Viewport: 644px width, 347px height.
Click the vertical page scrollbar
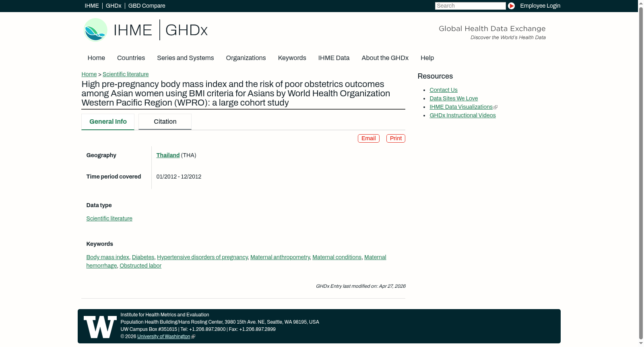click(x=641, y=173)
